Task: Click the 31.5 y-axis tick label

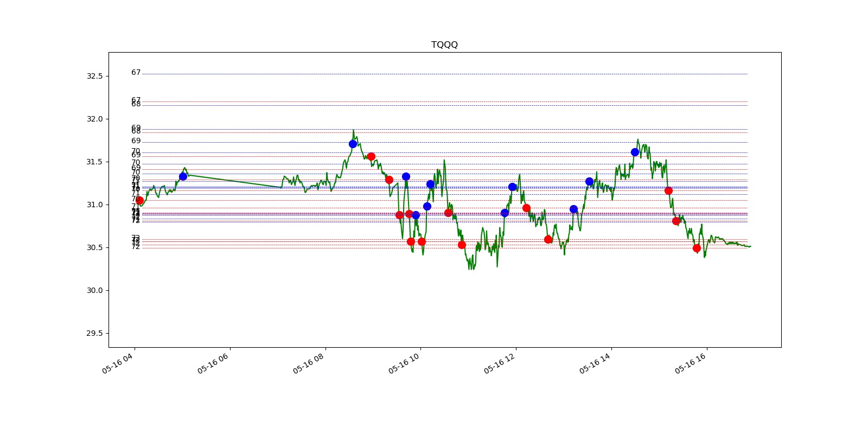Action: click(94, 162)
